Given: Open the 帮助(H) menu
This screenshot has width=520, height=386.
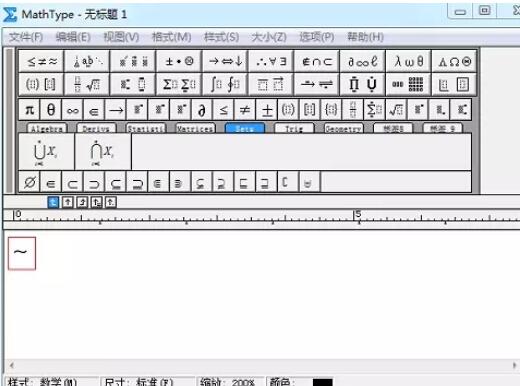Looking at the screenshot, I should pos(365,37).
